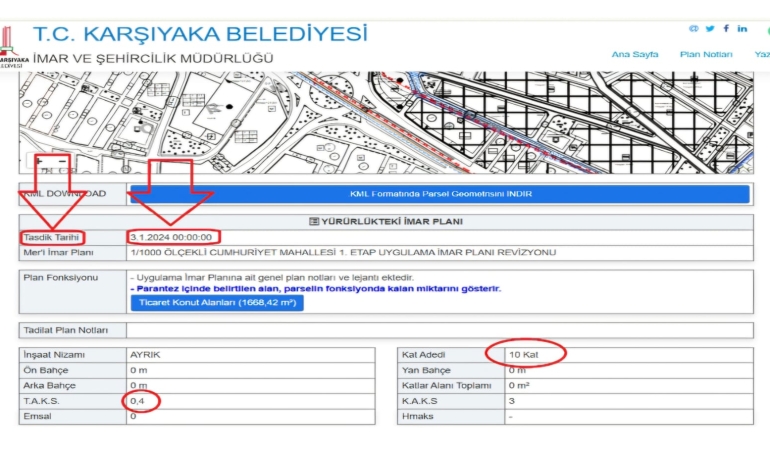This screenshot has height=450, width=770.
Task: Select the Mer'i İmar Planı label
Action: pos(58,253)
